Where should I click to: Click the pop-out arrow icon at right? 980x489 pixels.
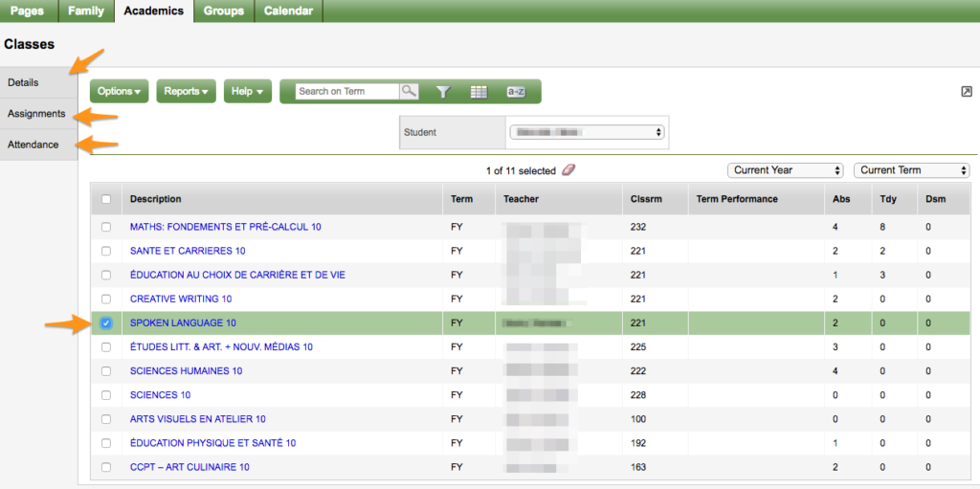point(966,91)
